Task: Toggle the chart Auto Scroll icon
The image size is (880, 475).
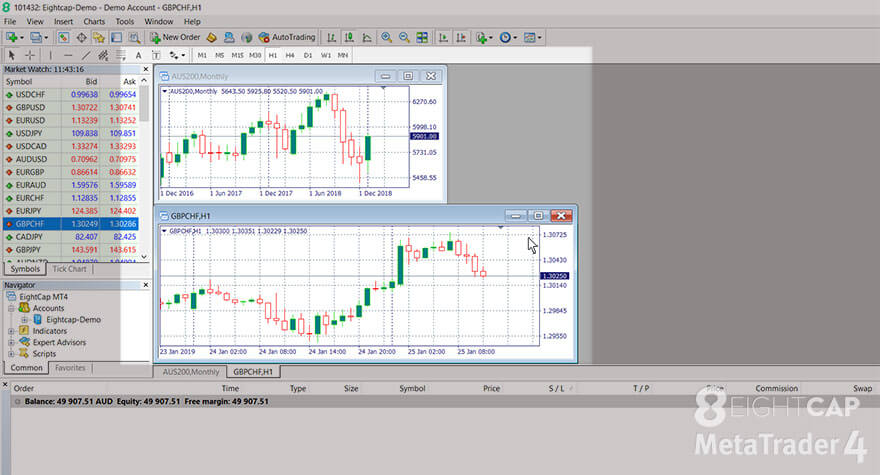Action: click(443, 38)
